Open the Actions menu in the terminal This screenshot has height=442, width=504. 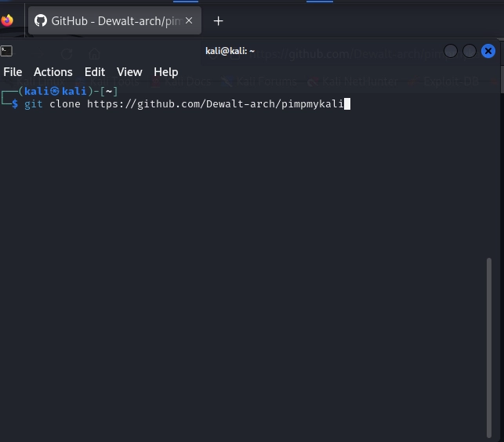coord(53,72)
